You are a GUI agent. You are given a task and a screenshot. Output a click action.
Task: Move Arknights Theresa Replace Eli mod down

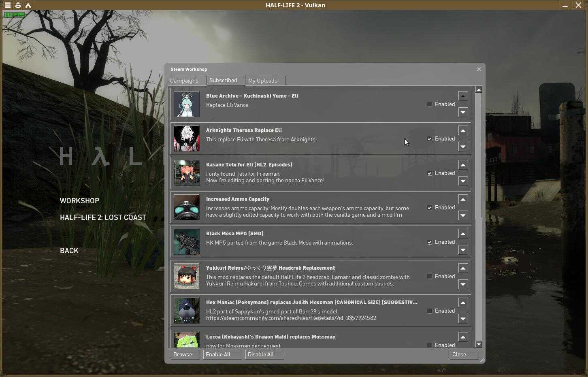[x=463, y=147]
